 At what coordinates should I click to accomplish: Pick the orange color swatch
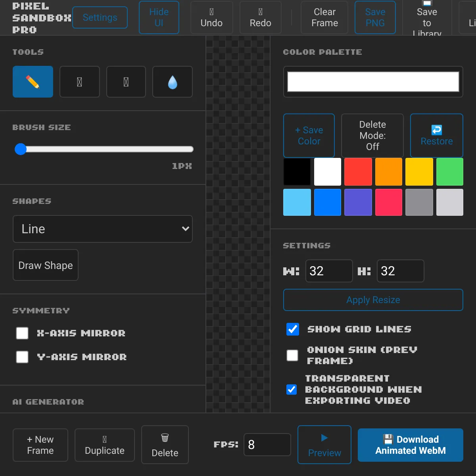click(x=389, y=172)
